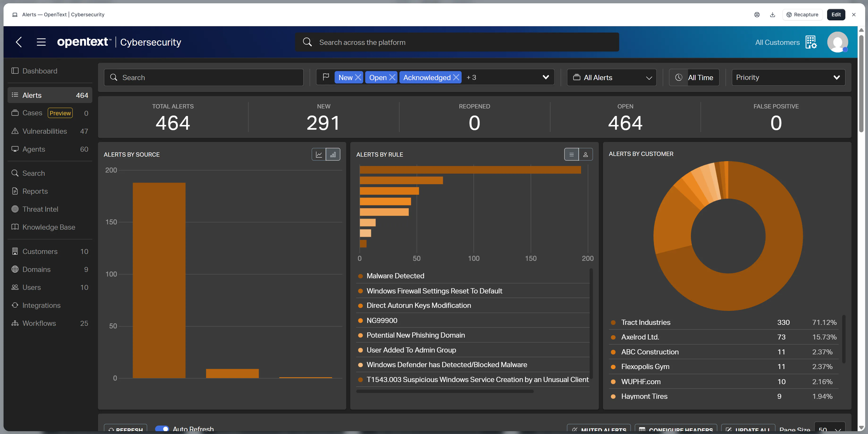
Task: Click the platform-wide search field
Action: (x=457, y=42)
